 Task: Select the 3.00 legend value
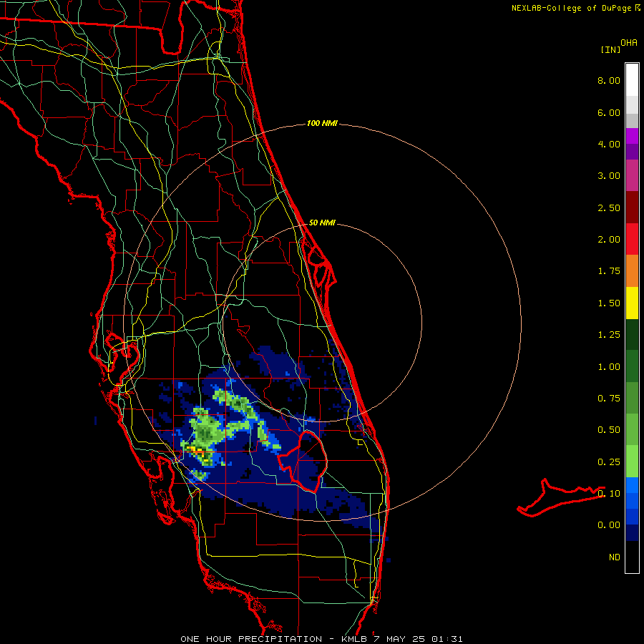(x=609, y=176)
